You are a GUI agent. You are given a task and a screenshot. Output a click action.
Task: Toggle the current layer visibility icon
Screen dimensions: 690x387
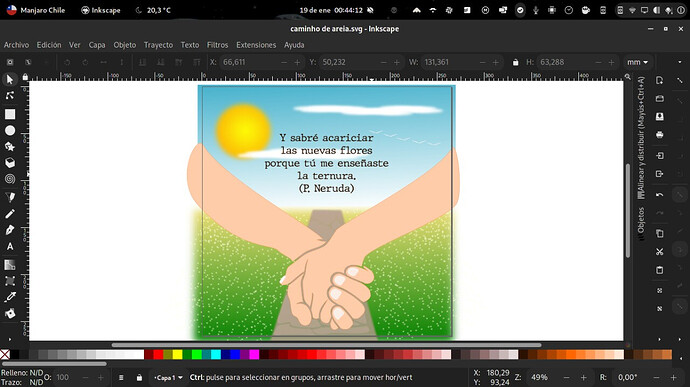[x=121, y=378]
